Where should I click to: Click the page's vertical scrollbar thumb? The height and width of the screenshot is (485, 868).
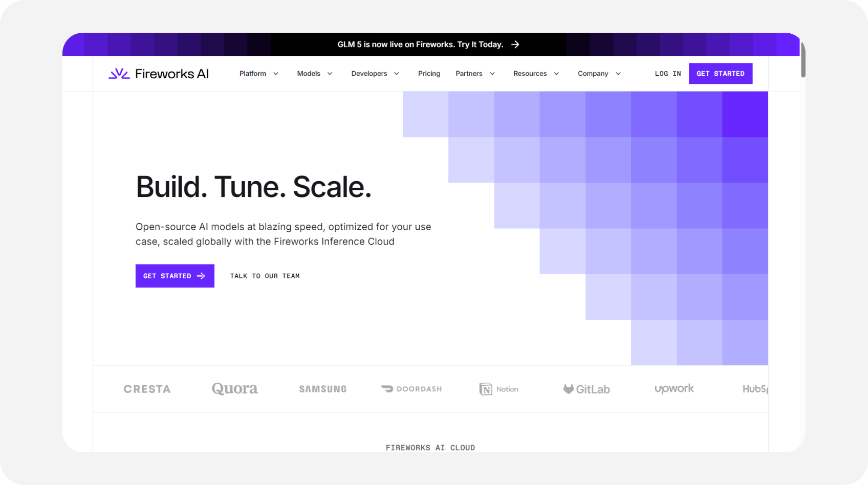point(803,59)
